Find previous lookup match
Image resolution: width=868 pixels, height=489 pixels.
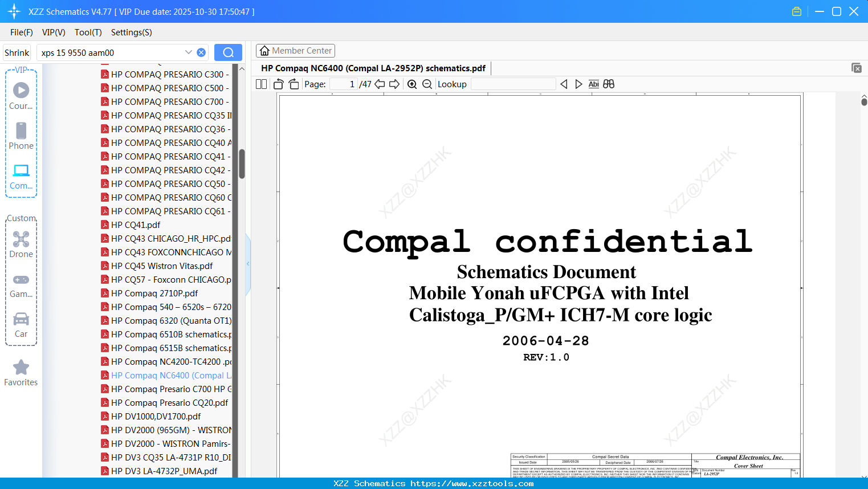click(x=564, y=84)
